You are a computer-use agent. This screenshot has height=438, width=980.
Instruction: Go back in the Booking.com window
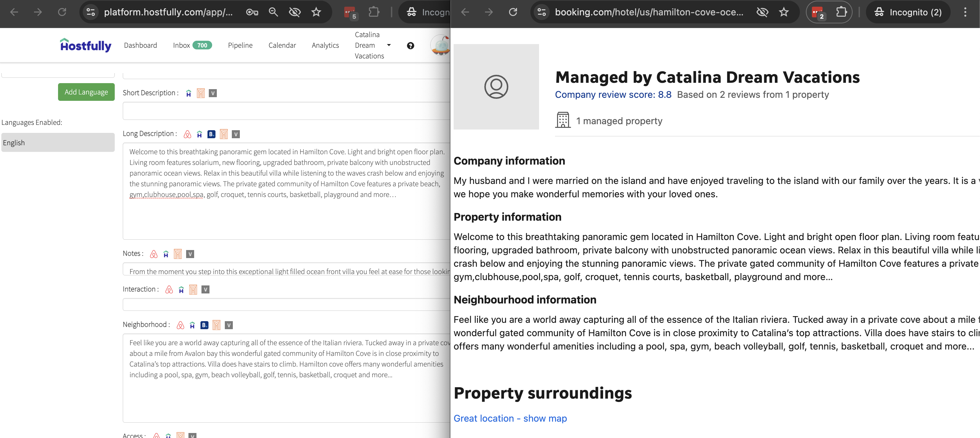(465, 12)
